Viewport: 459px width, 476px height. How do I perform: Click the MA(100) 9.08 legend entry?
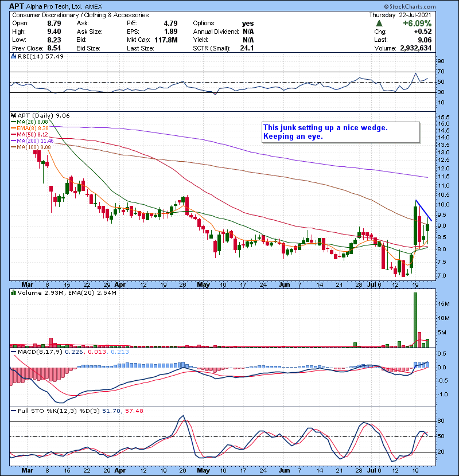(x=31, y=147)
